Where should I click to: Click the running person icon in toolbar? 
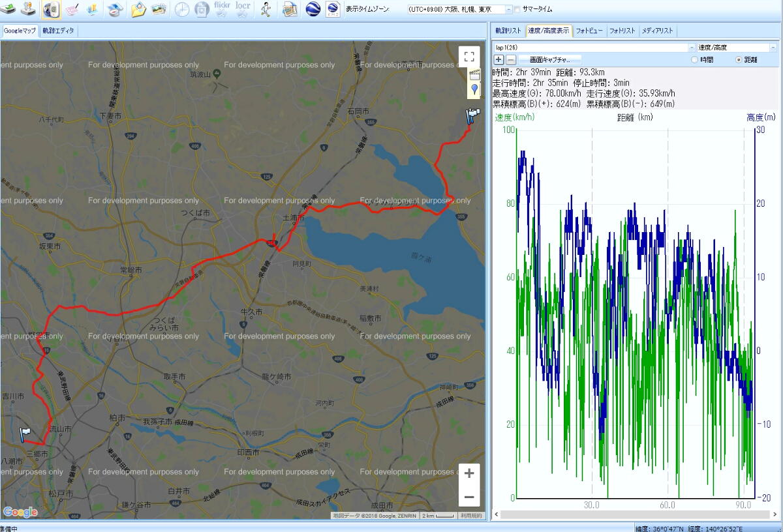pyautogui.click(x=265, y=9)
